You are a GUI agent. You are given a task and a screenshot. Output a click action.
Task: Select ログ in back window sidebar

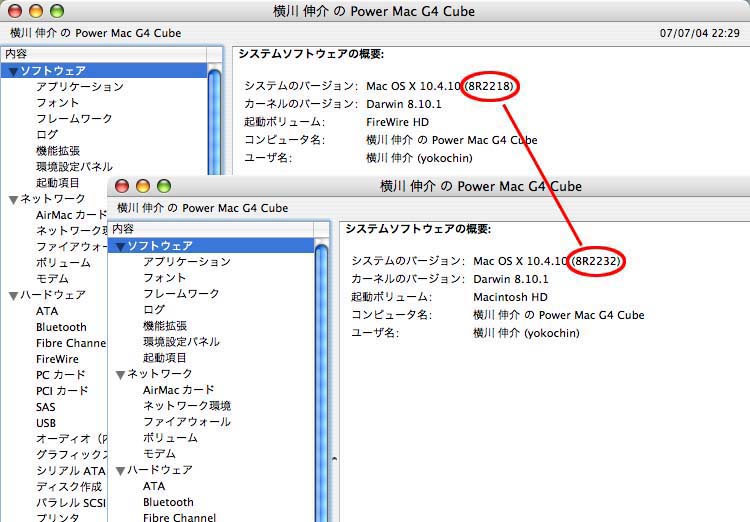(x=47, y=134)
